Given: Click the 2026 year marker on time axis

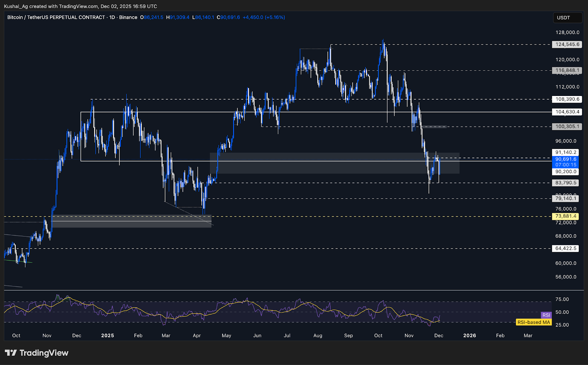Looking at the screenshot, I should coord(470,336).
